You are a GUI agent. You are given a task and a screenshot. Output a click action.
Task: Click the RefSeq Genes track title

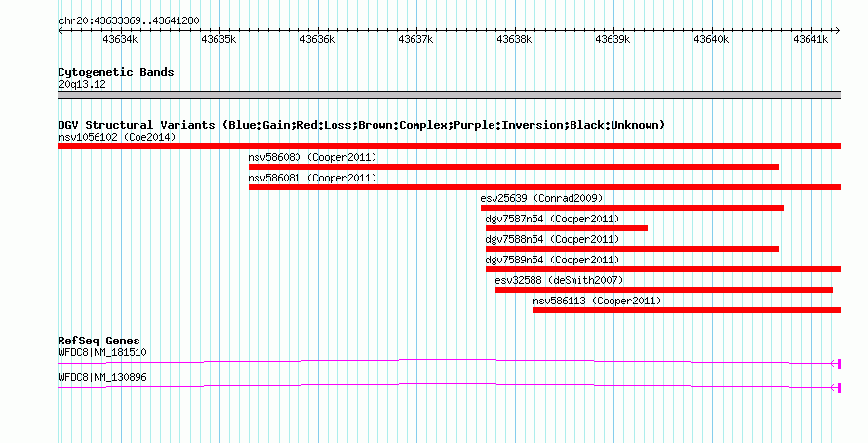pos(99,341)
